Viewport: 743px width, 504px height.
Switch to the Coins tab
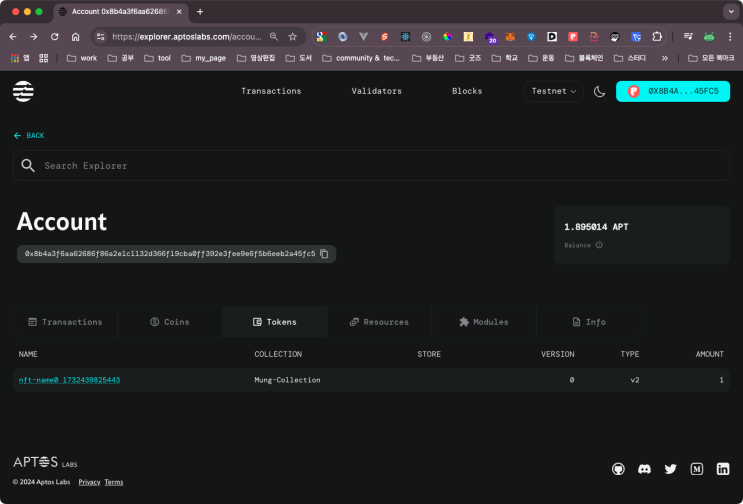coord(170,322)
